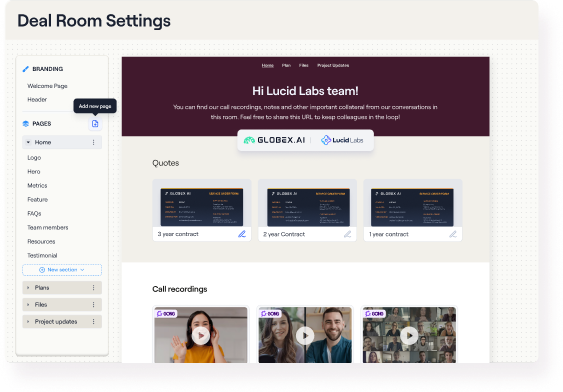The image size is (563, 392).
Task: Open Home page options menu dots
Action: click(93, 142)
